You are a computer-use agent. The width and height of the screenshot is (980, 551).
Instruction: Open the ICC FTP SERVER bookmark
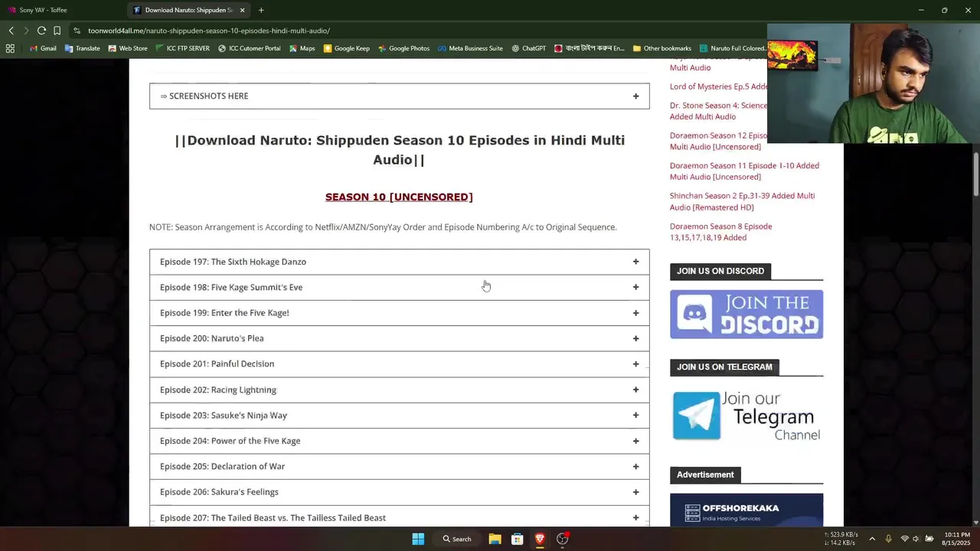point(182,48)
